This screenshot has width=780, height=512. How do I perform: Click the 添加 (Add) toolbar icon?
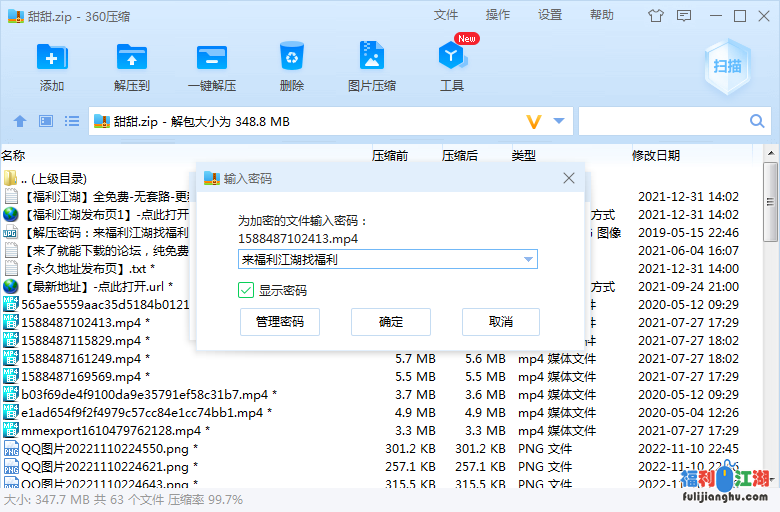click(52, 57)
